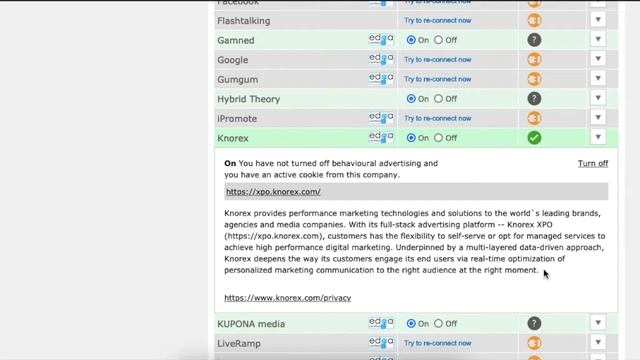The width and height of the screenshot is (640, 360).
Task: Click the edaa logo in Gumgum row
Action: pyautogui.click(x=381, y=79)
